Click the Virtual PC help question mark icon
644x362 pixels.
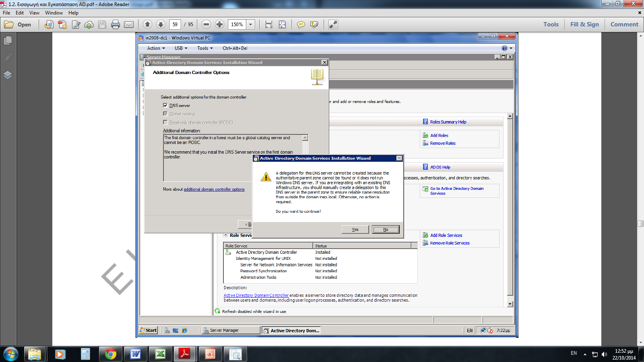click(504, 48)
